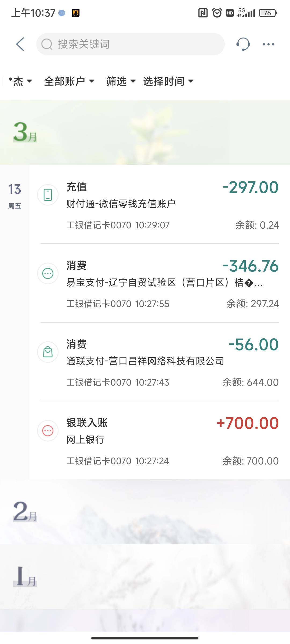This screenshot has width=290, height=644.
Task: Open the 选择时间 date picker dropdown
Action: (x=168, y=81)
